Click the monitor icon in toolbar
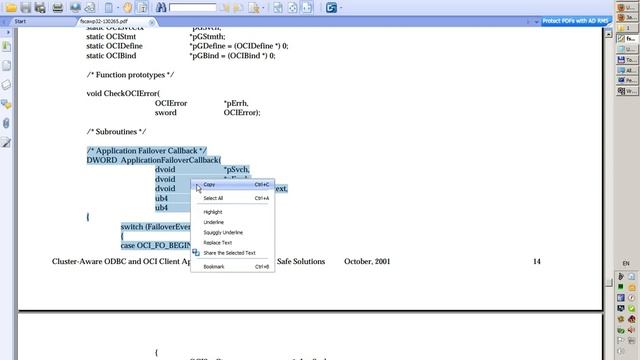640x360 pixels. pyautogui.click(x=75, y=7)
